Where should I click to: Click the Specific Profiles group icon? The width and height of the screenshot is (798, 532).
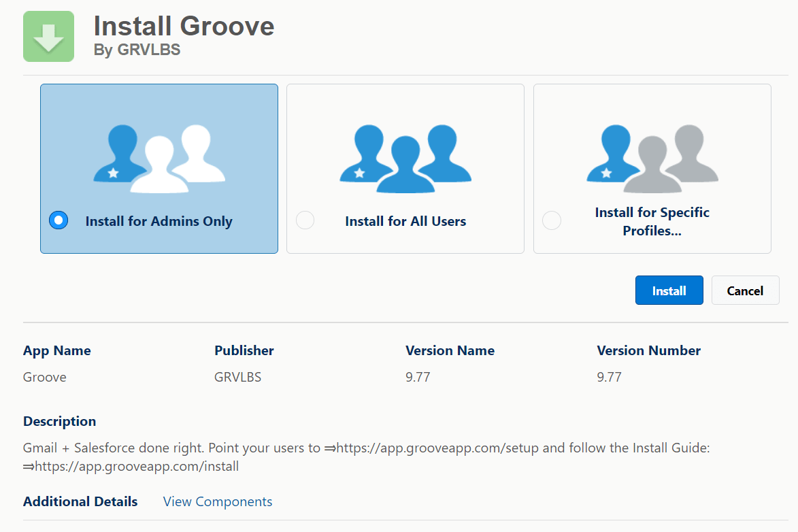click(x=652, y=159)
